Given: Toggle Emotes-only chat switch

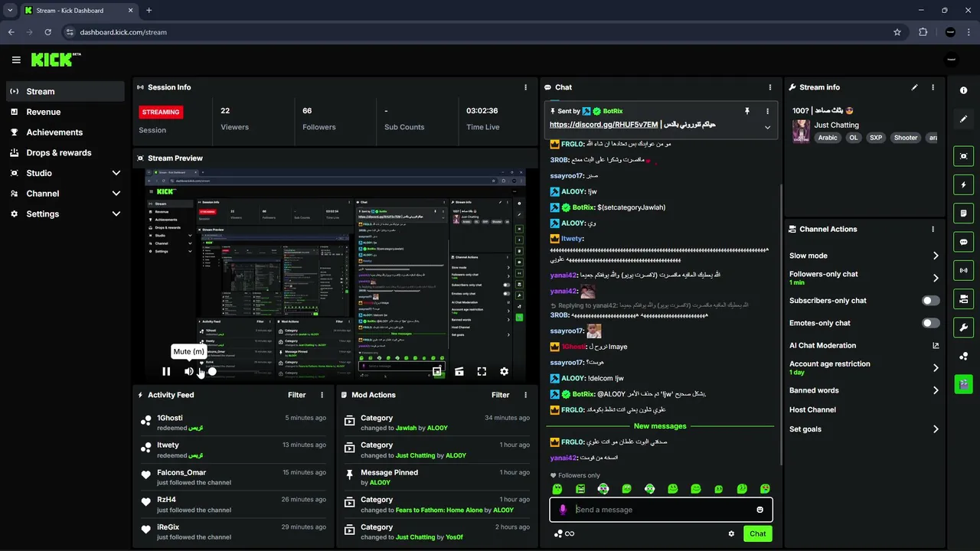Looking at the screenshot, I should [930, 323].
